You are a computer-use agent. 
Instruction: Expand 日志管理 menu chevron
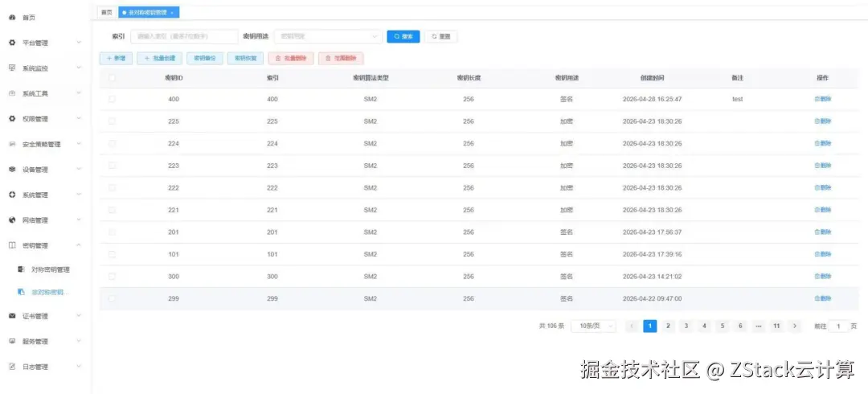point(79,367)
